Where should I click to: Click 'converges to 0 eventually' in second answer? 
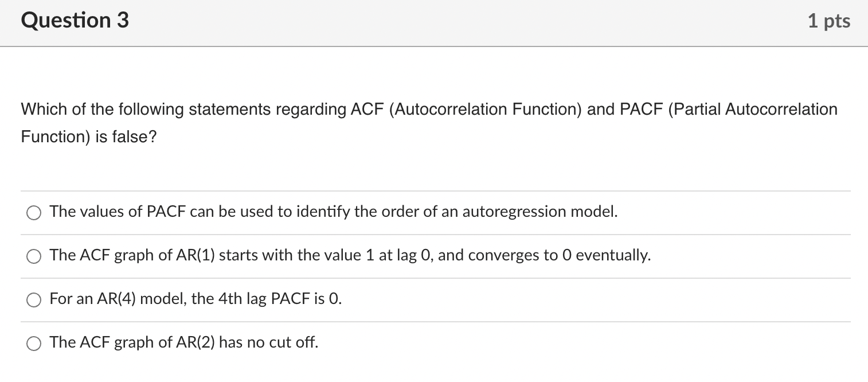pyautogui.click(x=559, y=255)
